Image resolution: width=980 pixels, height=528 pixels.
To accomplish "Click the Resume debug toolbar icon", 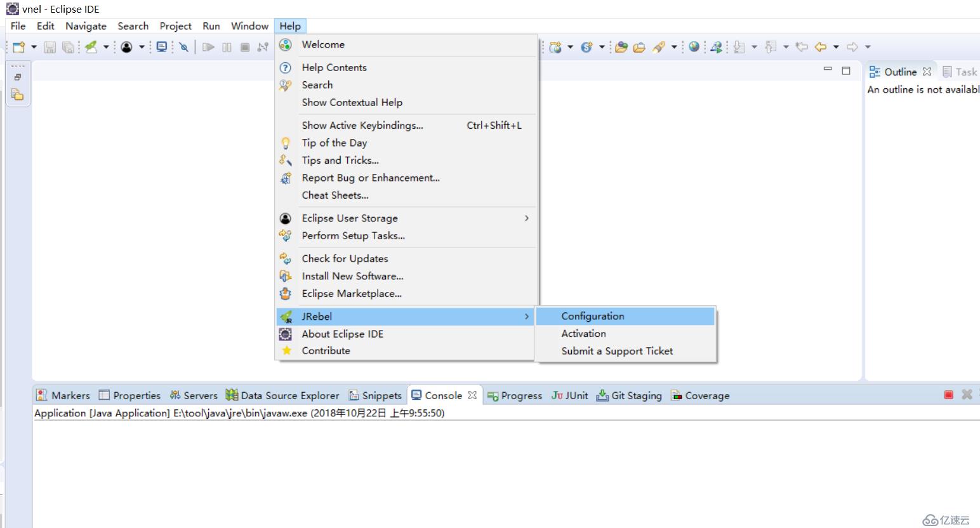I will point(208,47).
